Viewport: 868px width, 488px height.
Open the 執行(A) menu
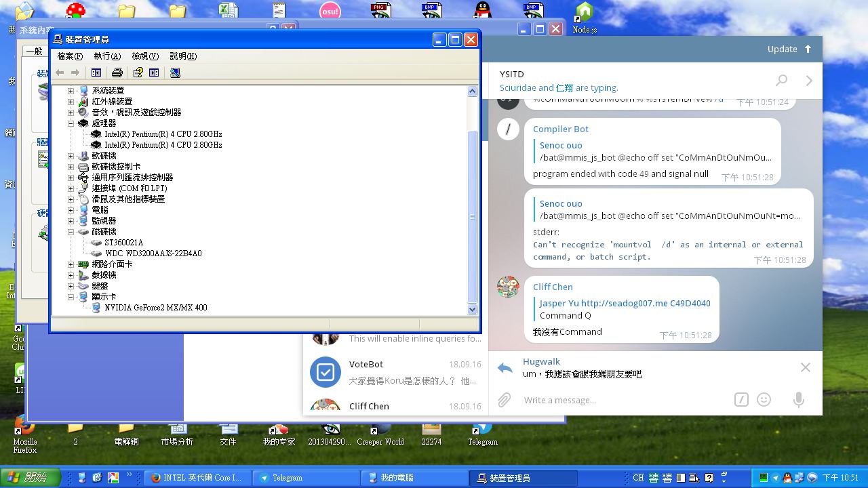coord(107,56)
